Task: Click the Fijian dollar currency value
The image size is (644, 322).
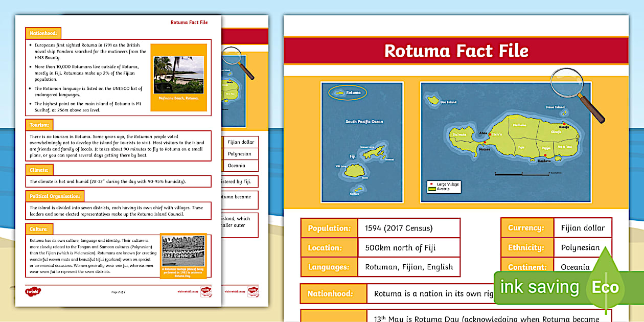Action: point(582,228)
